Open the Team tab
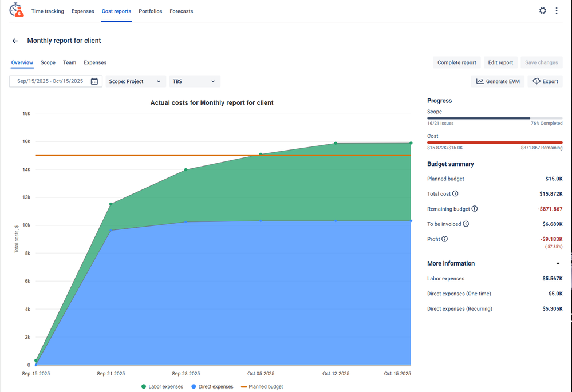 click(x=69, y=63)
